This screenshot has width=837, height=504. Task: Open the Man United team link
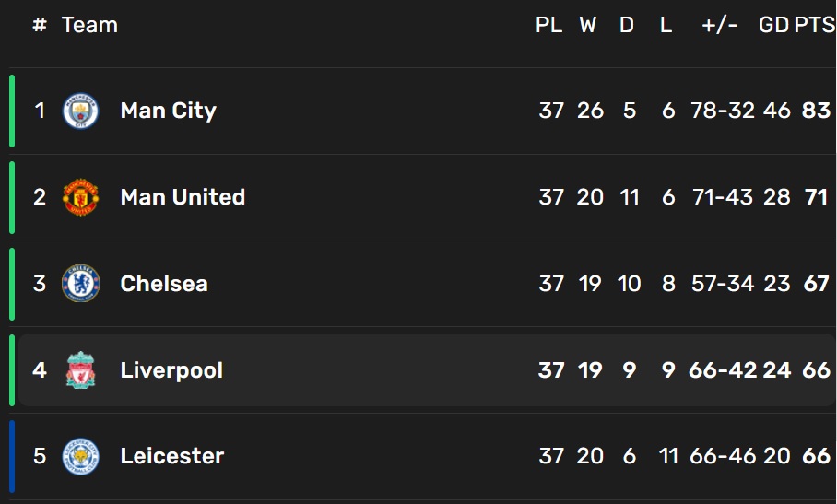pos(183,197)
